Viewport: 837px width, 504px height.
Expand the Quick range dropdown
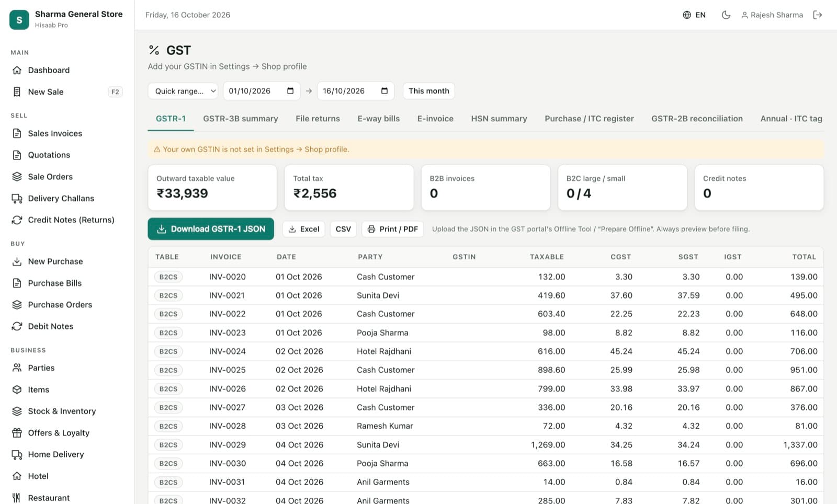183,91
